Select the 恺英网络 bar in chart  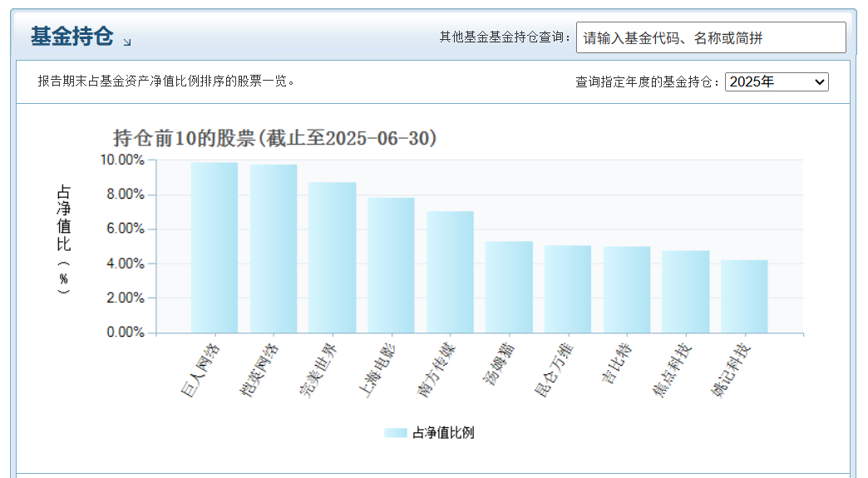(274, 249)
